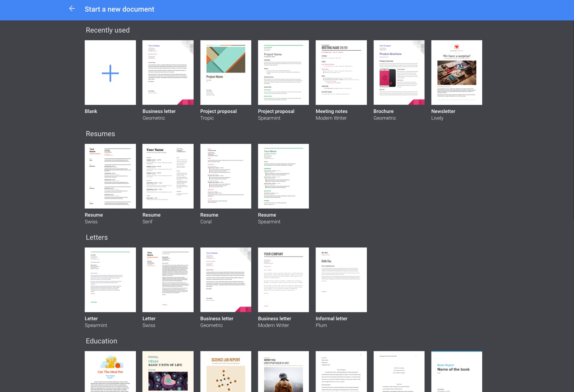Screen dimensions: 574x392
Task: Click the Blank label text
Action: tap(91, 111)
